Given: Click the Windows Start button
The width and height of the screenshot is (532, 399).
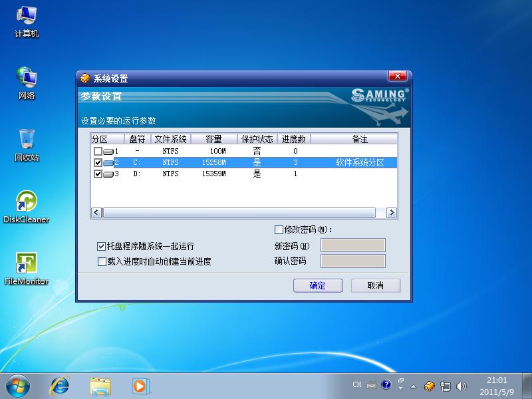Looking at the screenshot, I should point(18,385).
